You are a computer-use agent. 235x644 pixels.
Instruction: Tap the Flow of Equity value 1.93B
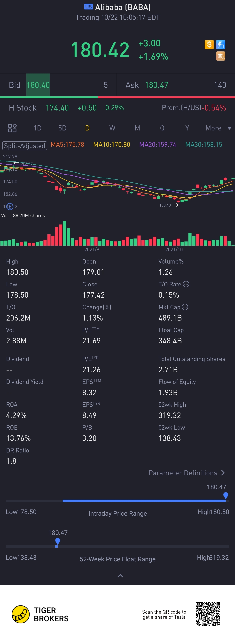click(x=168, y=393)
